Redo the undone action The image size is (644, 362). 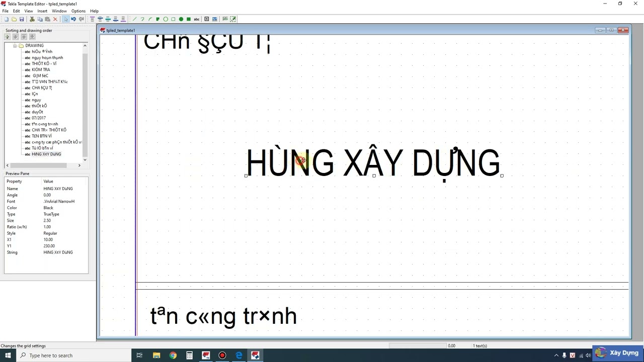[81, 19]
